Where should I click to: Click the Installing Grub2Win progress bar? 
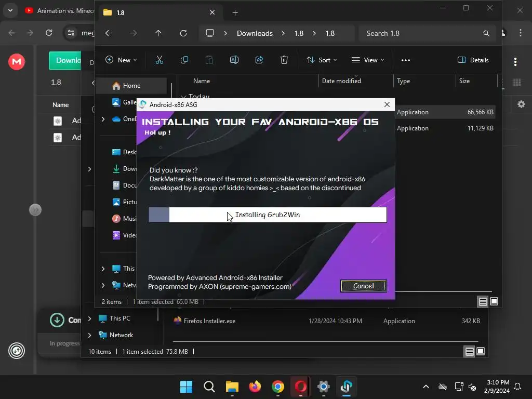268,215
